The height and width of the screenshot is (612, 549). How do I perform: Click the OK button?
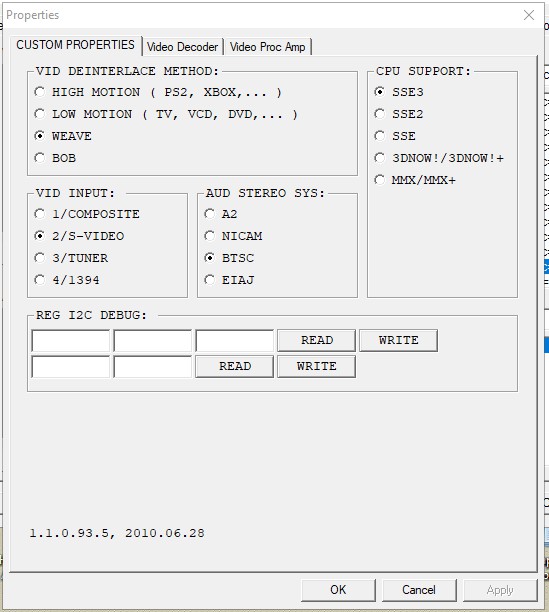tap(338, 590)
